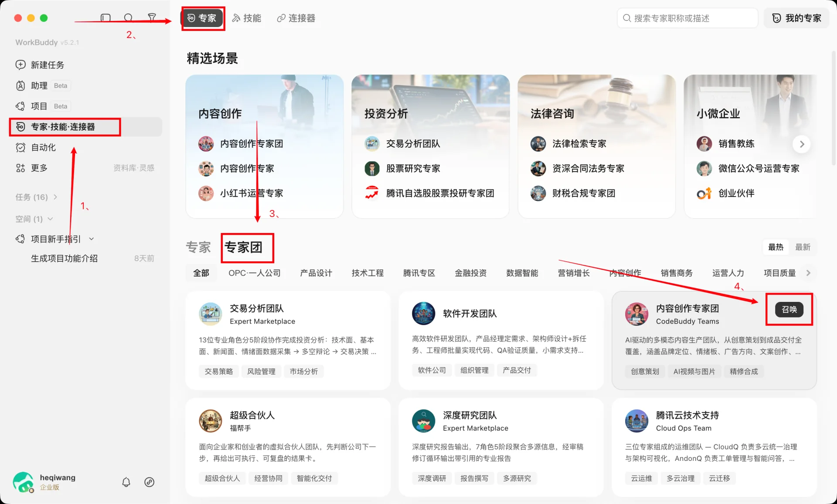The image size is (837, 504).
Task: Click the heqiwang user avatar
Action: [x=24, y=482]
